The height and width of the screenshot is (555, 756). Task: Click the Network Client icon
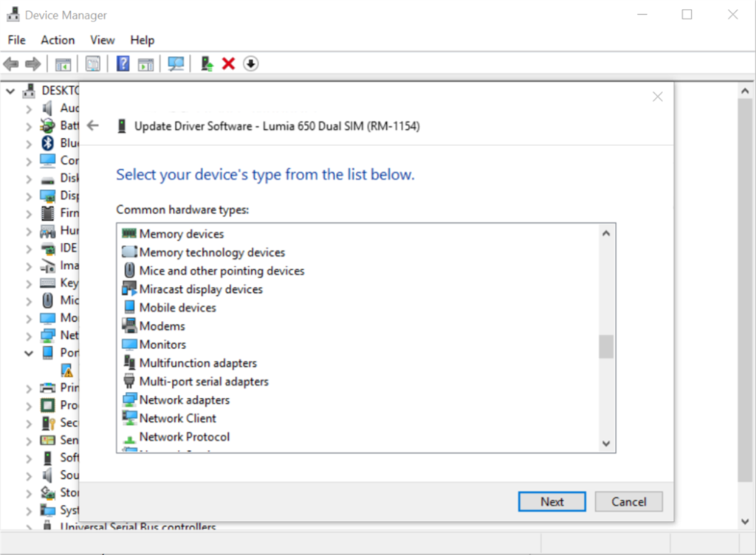[x=129, y=418]
